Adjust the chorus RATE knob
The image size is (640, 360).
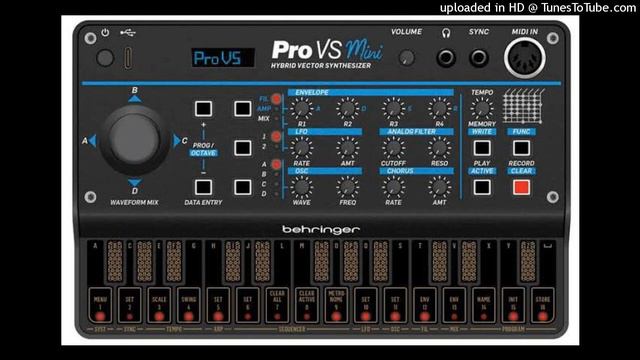click(393, 187)
